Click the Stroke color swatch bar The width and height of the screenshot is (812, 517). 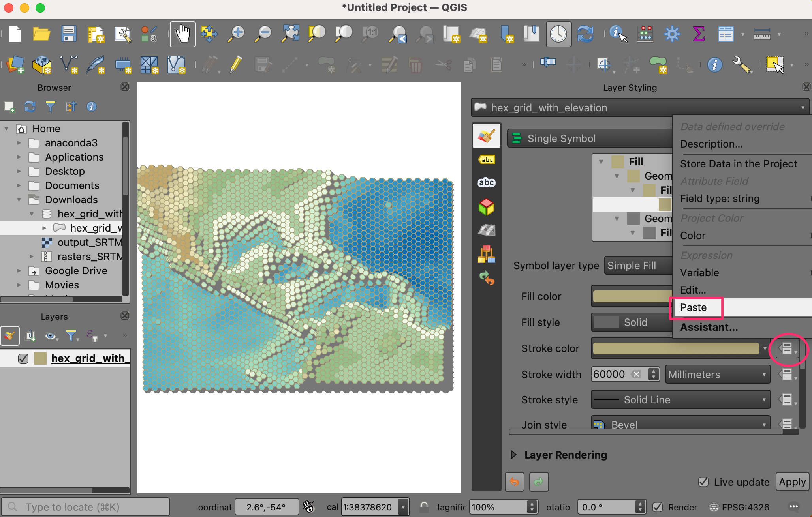(676, 348)
